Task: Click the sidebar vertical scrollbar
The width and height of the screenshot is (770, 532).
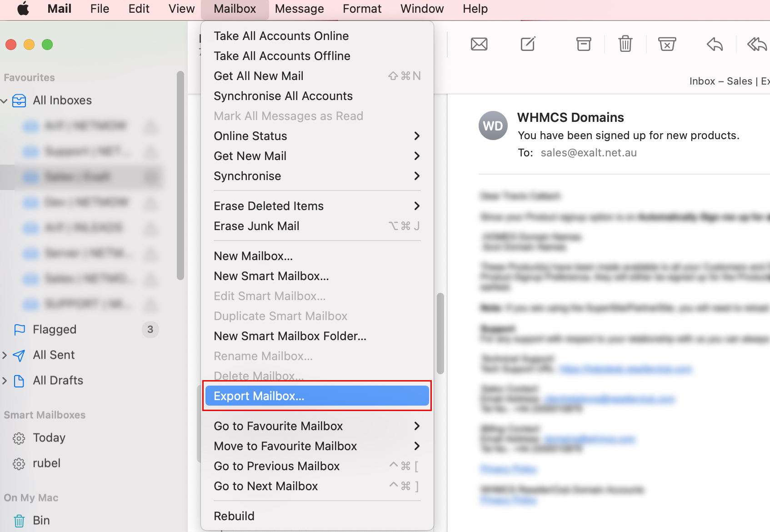Action: [180, 175]
